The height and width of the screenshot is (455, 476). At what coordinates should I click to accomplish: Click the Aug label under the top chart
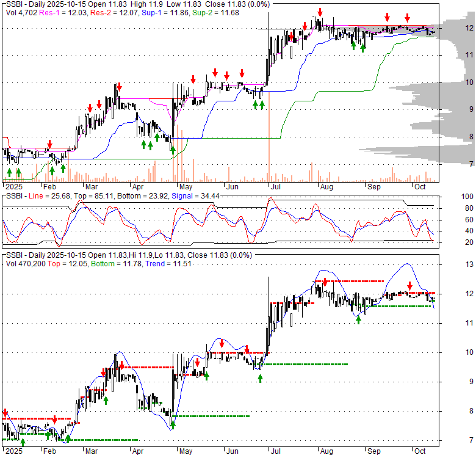[x=326, y=186]
